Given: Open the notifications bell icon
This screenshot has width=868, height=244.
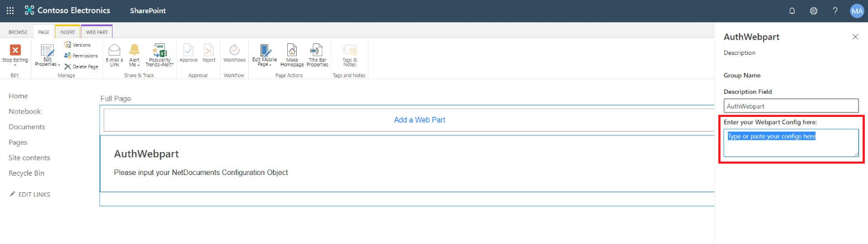Looking at the screenshot, I should pyautogui.click(x=792, y=11).
